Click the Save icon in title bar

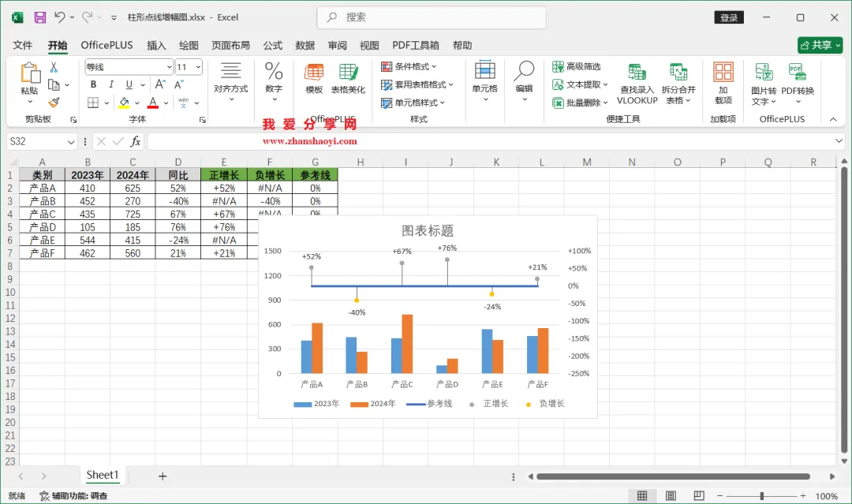pos(40,17)
